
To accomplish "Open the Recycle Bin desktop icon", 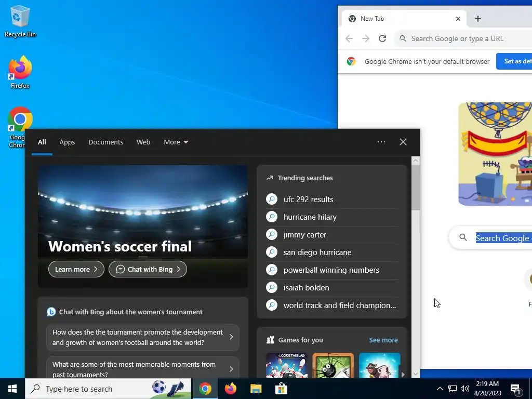I will coord(20,21).
